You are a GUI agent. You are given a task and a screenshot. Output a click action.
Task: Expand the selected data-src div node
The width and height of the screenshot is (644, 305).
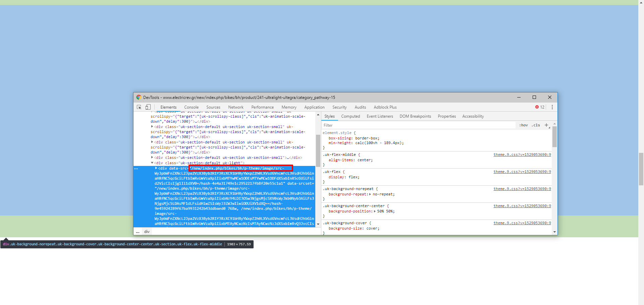tap(156, 168)
